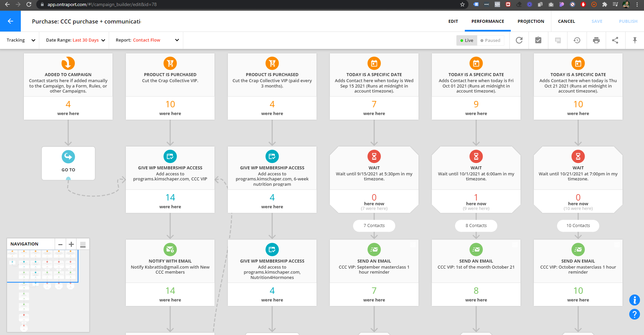Switch to the Performance tab
Screen dimensions: 644x335
488,21
